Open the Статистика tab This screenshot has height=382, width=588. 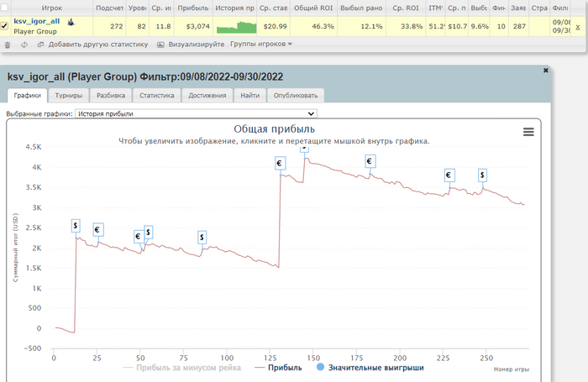(157, 96)
